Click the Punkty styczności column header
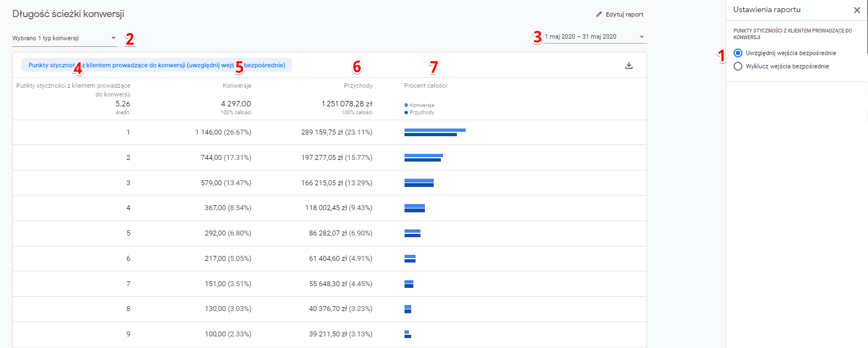The height and width of the screenshot is (348, 868). click(x=73, y=90)
